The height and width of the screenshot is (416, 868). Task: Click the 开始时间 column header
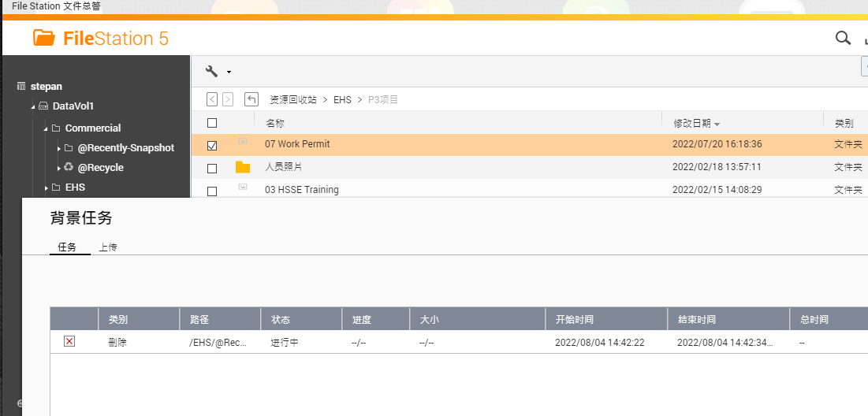(575, 319)
